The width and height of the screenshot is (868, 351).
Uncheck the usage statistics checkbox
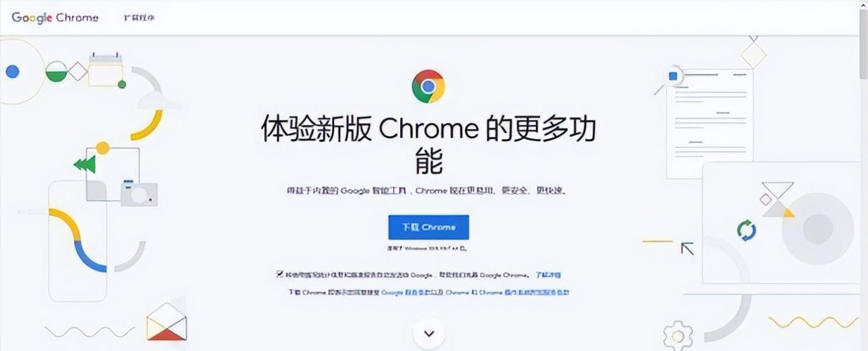pyautogui.click(x=280, y=274)
